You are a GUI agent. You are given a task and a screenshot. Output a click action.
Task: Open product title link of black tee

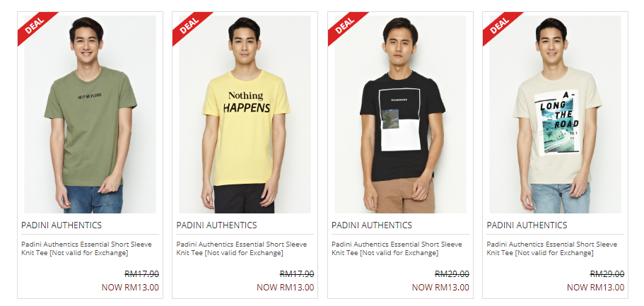click(397, 249)
